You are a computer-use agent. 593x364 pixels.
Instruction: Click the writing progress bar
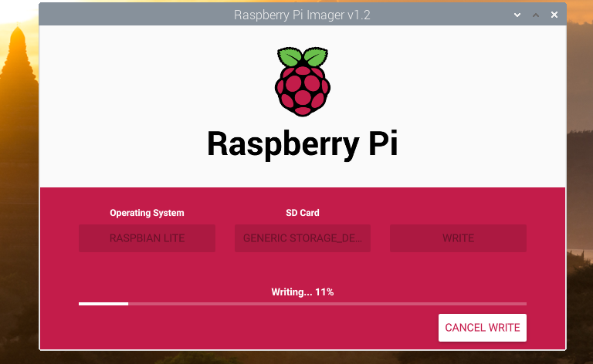(x=303, y=304)
